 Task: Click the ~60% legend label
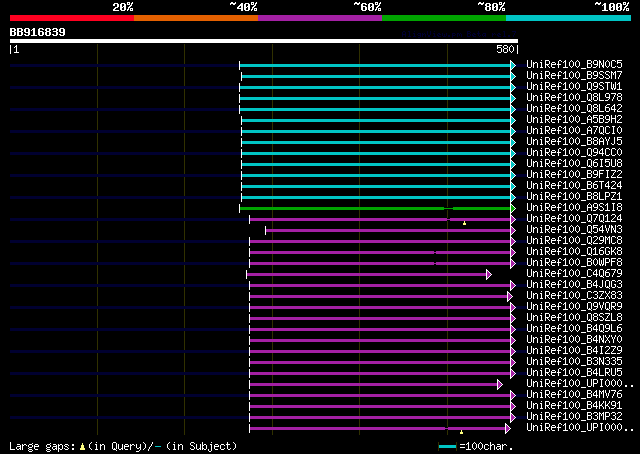pos(367,7)
